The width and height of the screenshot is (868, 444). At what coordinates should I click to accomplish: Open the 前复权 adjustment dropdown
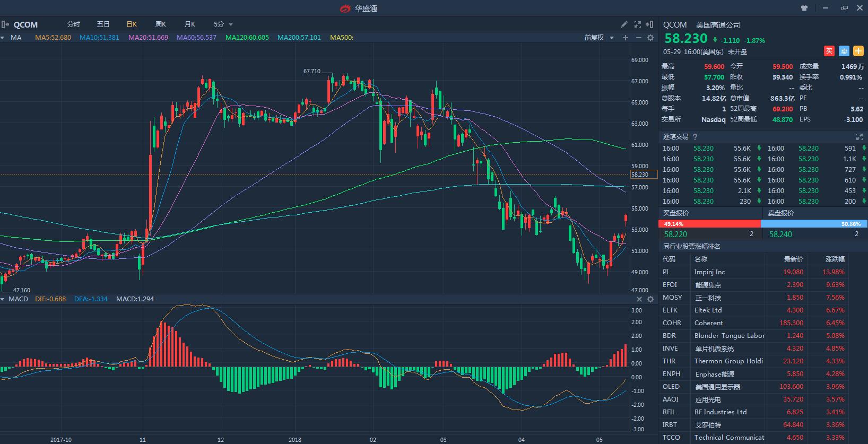tap(598, 38)
